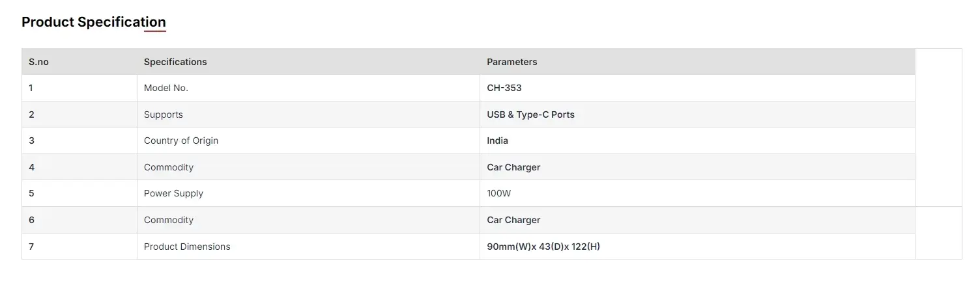Screen dimensions: 980x281
Task: Click the Product Specification heading
Action: coord(94,21)
